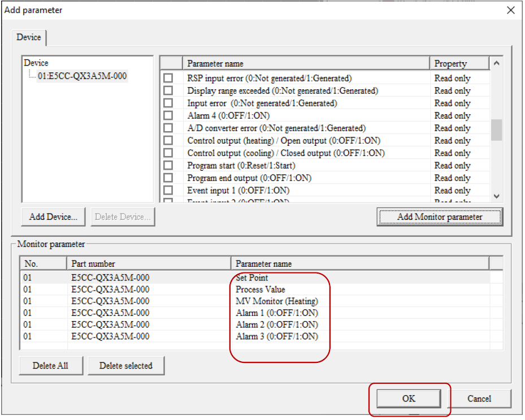Check Control output (heating) / Open output
This screenshot has height=420, width=525.
168,140
